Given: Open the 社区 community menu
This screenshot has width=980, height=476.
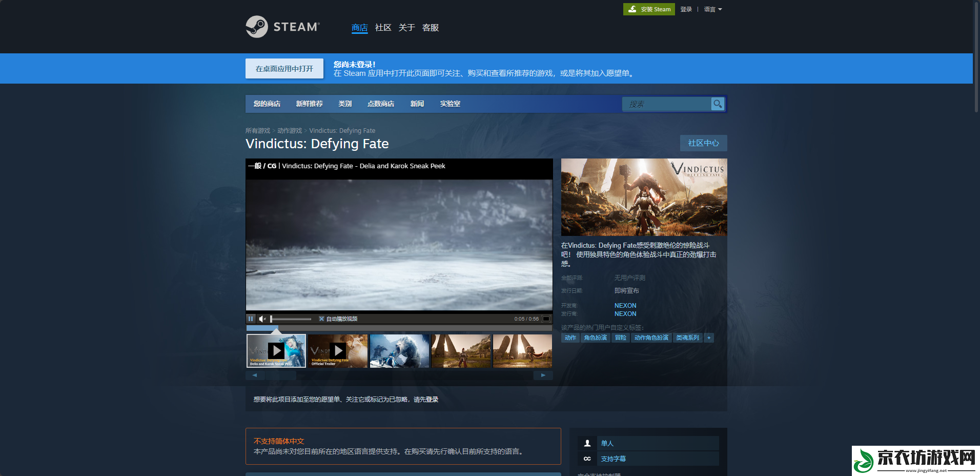Looking at the screenshot, I should [383, 28].
